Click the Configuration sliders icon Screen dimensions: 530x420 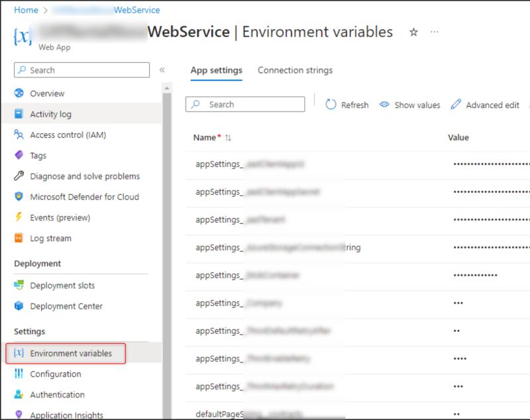(19, 374)
